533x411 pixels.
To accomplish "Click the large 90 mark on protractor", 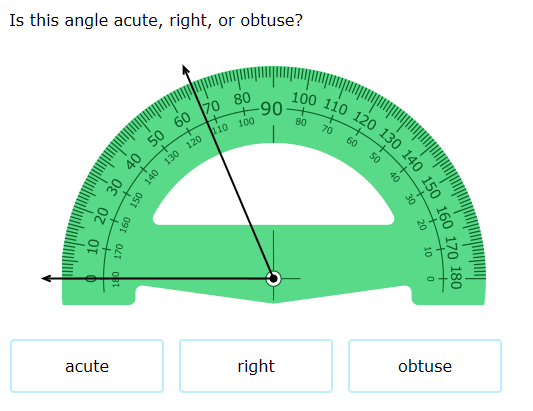I will [x=271, y=109].
